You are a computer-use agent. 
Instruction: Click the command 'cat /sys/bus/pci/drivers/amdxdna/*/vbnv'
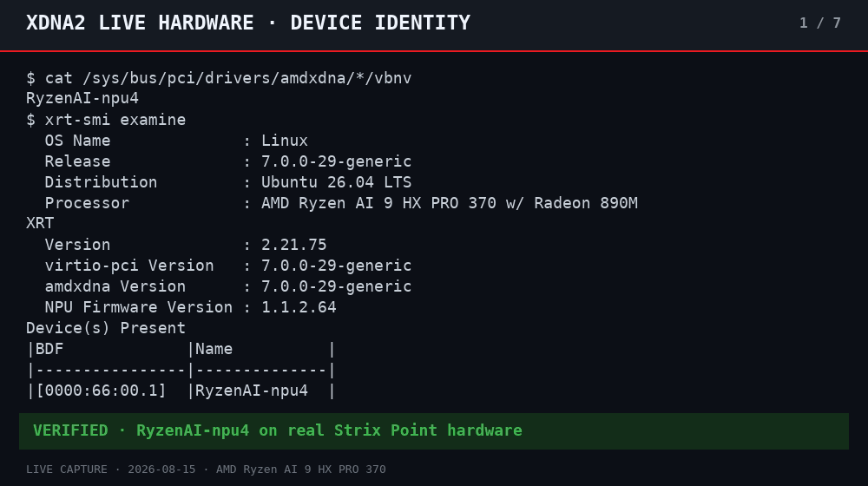[x=228, y=78]
